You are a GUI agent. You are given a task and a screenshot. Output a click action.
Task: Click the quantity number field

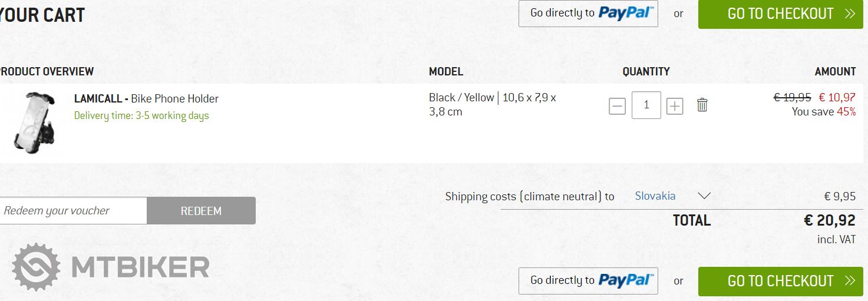point(646,105)
